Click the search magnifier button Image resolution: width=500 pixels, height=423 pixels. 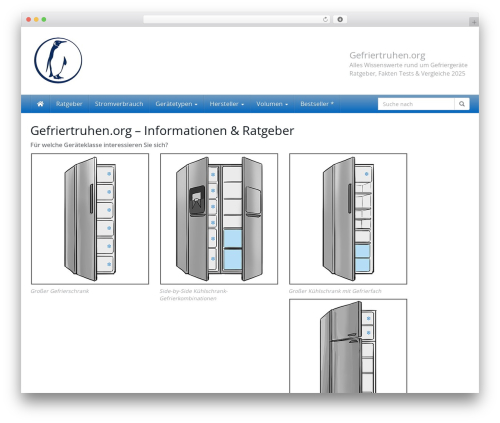click(x=462, y=104)
